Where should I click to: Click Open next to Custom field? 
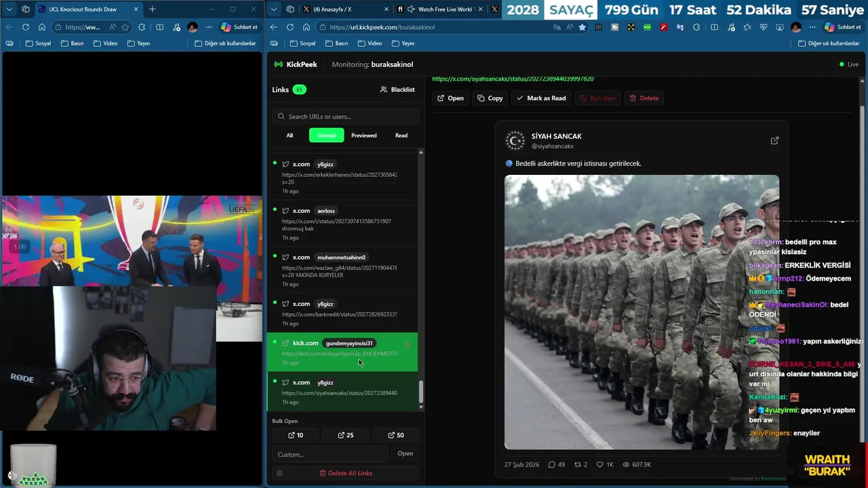pyautogui.click(x=405, y=453)
